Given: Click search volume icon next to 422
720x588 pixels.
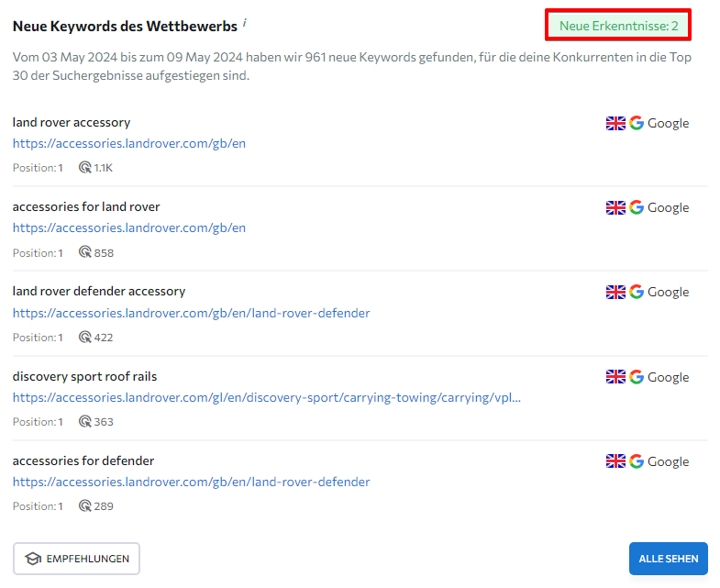Looking at the screenshot, I should pyautogui.click(x=85, y=337).
